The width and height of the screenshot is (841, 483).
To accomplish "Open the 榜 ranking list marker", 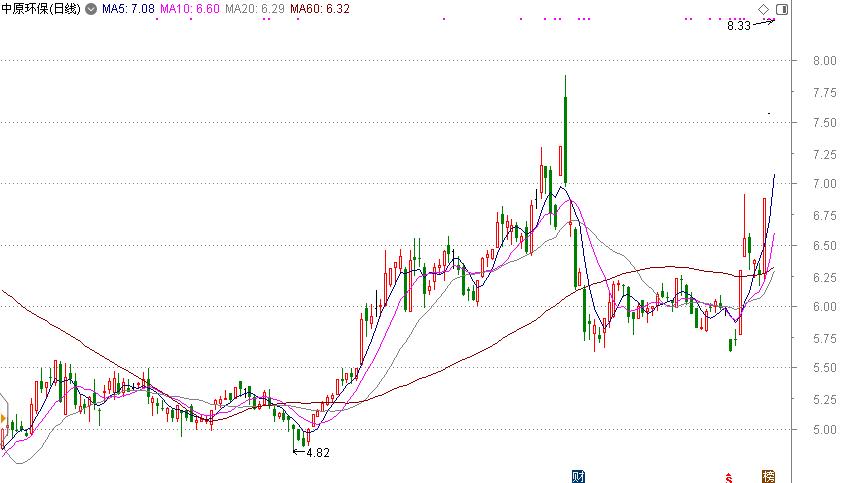I will click(x=768, y=476).
